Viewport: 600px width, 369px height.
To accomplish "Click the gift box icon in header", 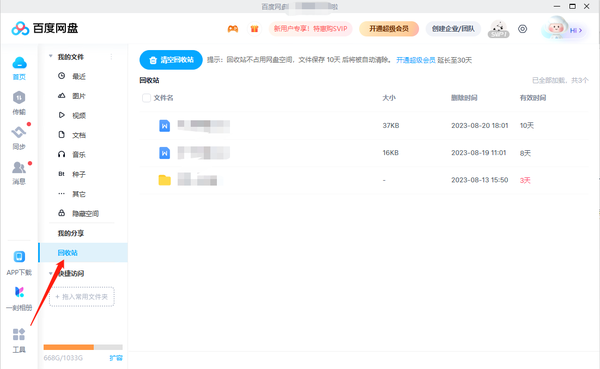I will click(254, 29).
